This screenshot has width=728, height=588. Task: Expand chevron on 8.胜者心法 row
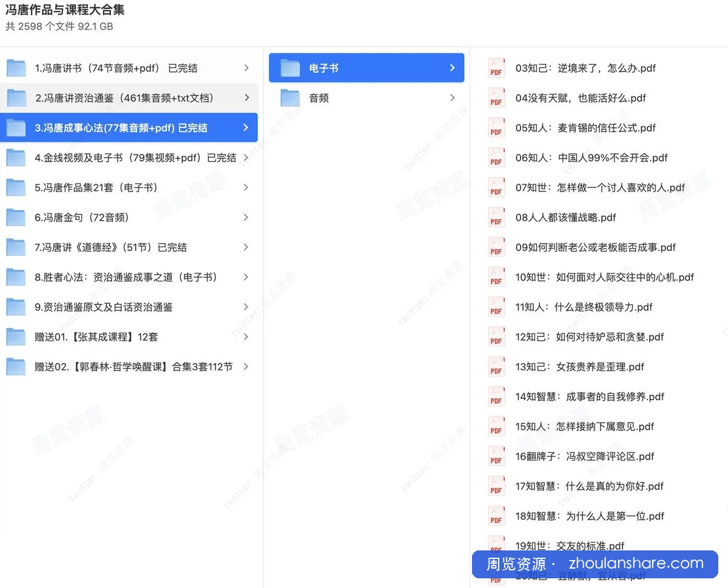[246, 277]
